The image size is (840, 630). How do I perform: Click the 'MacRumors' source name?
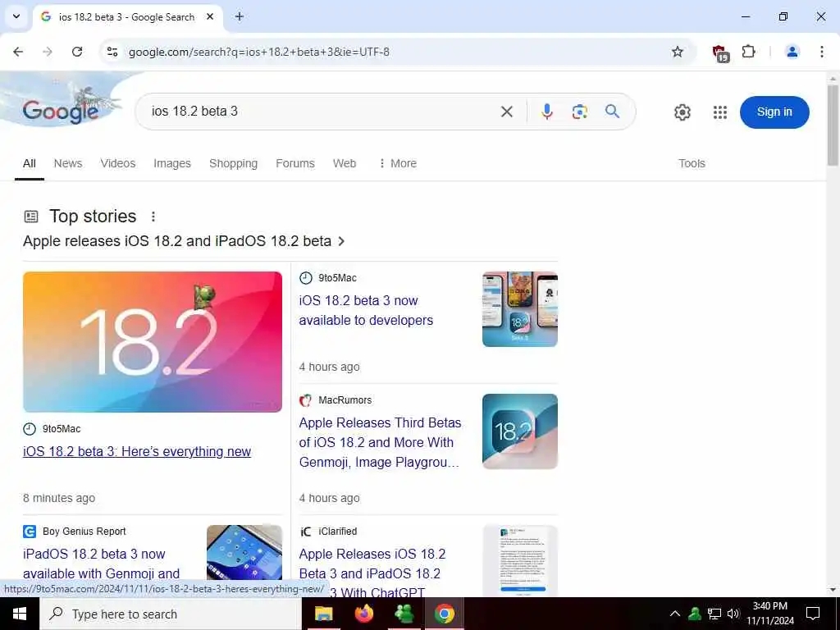345,399
